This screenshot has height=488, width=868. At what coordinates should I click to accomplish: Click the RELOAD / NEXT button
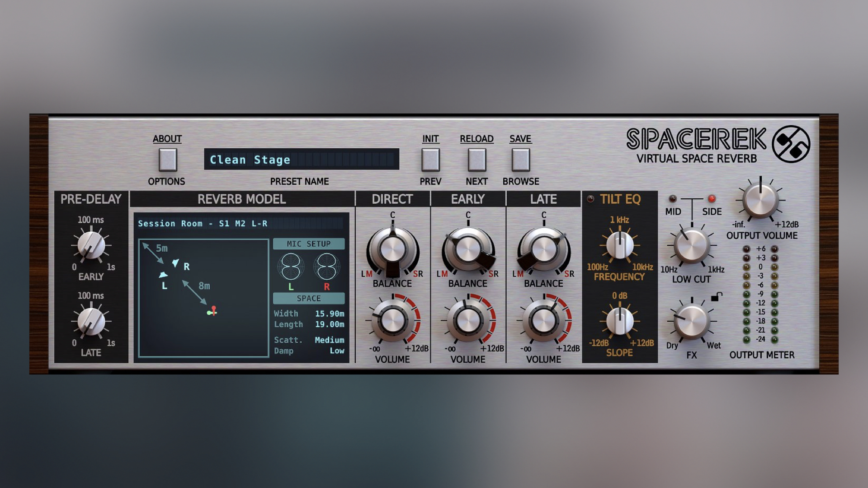476,160
